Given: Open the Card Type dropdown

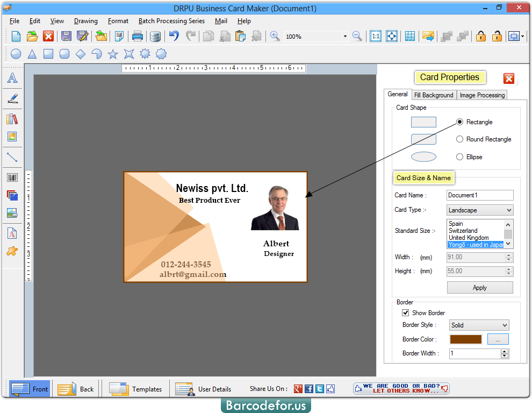Looking at the screenshot, I should pyautogui.click(x=509, y=210).
